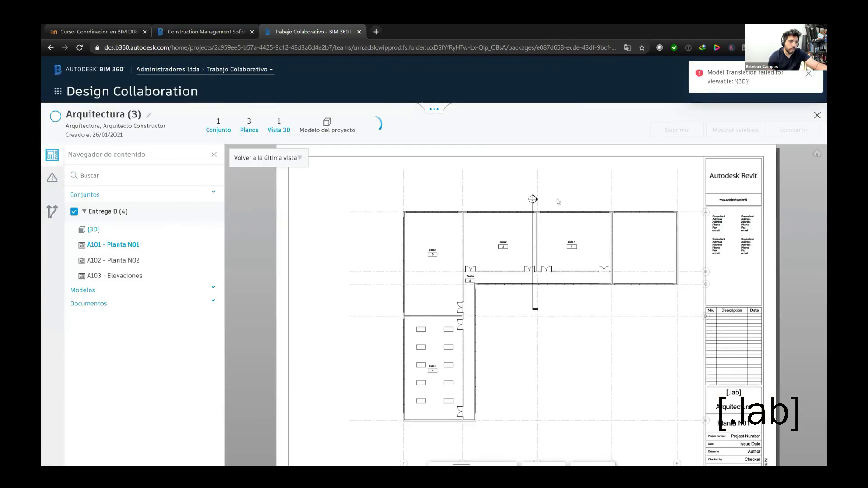This screenshot has height=488, width=868.
Task: Switch to Construction Management Software tab
Action: [x=206, y=32]
